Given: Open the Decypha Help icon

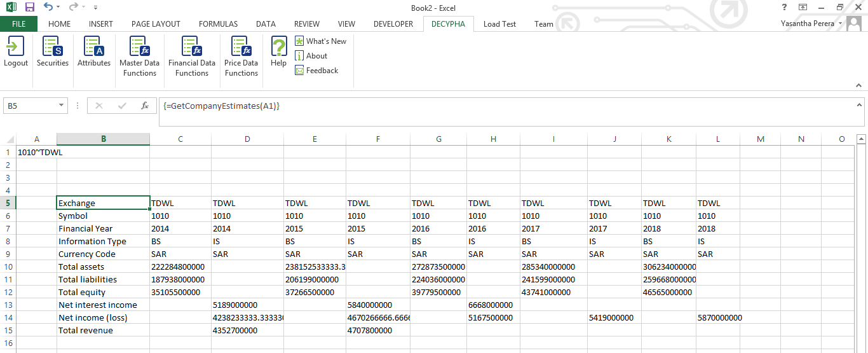Looking at the screenshot, I should point(279,52).
